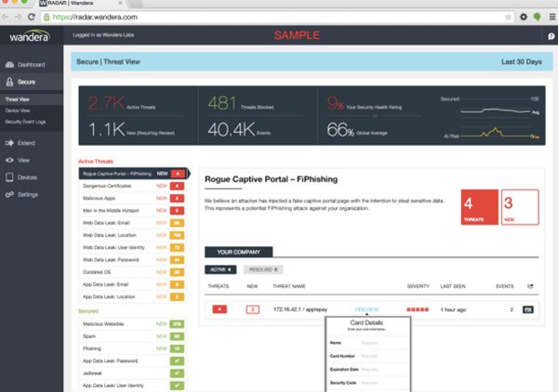This screenshot has height=392, width=558.
Task: Open Security Event Logs
Action: 25,122
